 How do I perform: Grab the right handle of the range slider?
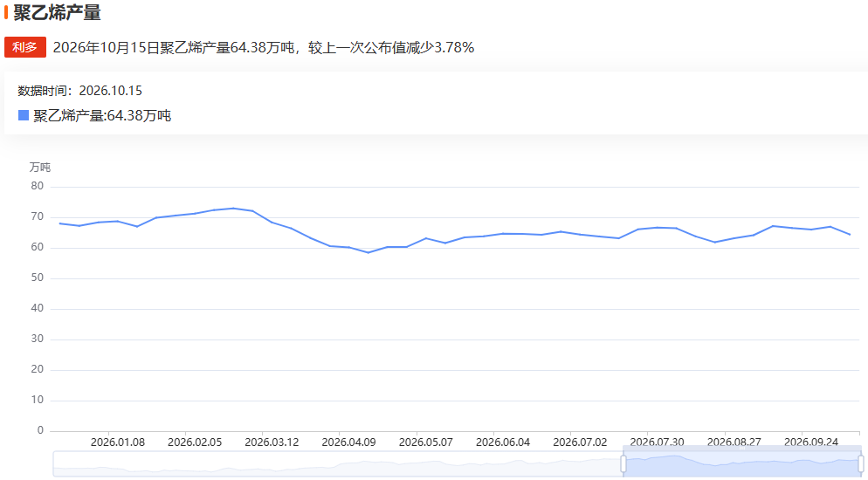click(x=861, y=463)
